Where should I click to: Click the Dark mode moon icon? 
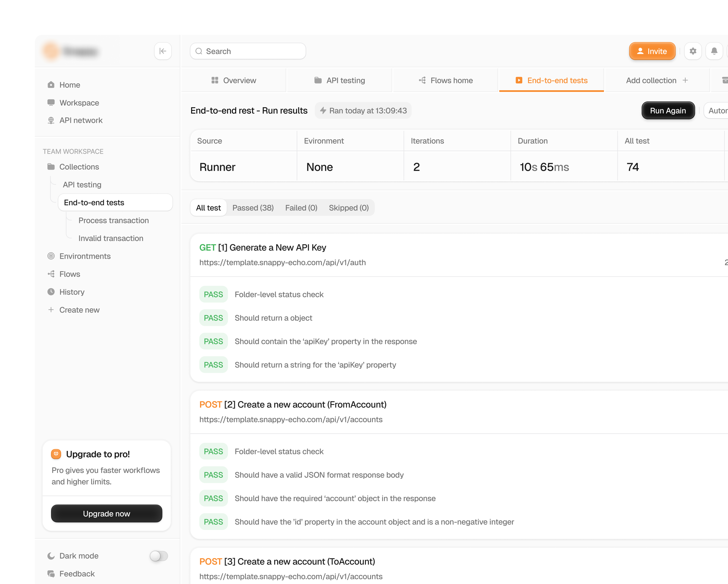click(51, 556)
